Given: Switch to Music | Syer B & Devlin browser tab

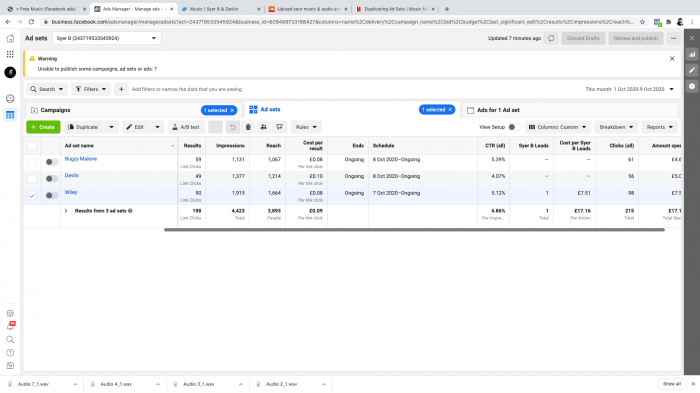Looking at the screenshot, I should pyautogui.click(x=220, y=9).
